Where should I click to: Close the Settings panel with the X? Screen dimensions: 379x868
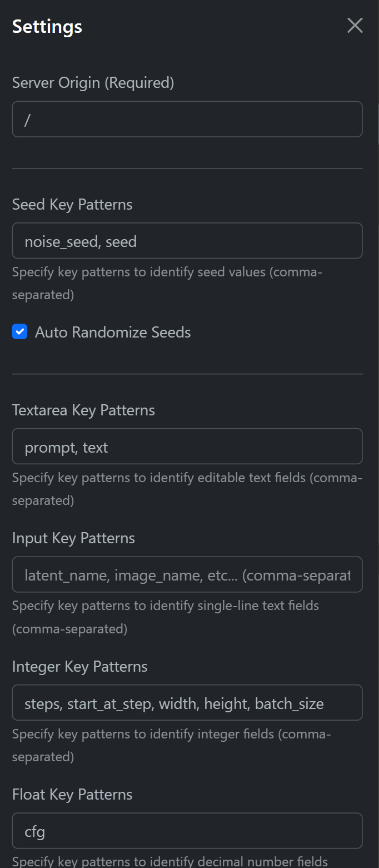(355, 26)
